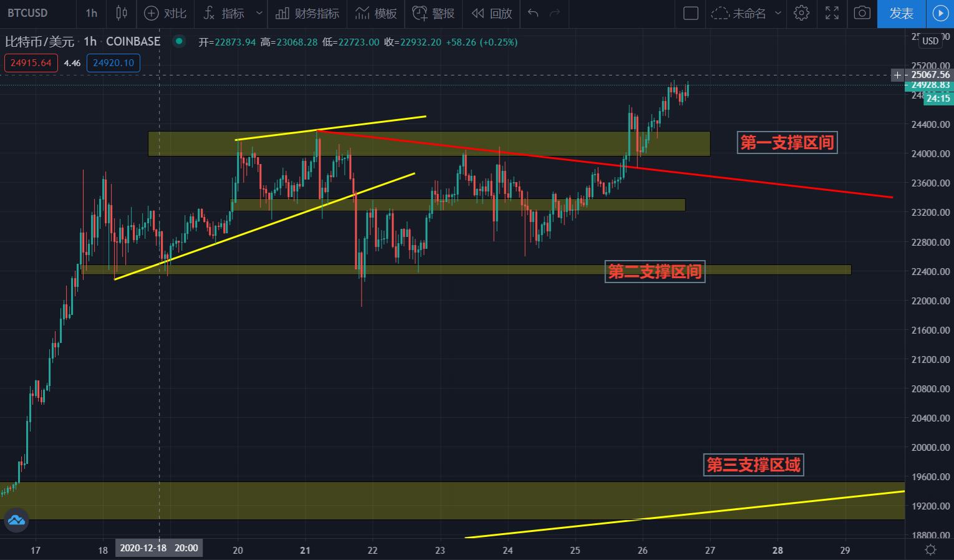Click the red sell price 24915.64
Screen dimensions: 954x560
pos(31,63)
